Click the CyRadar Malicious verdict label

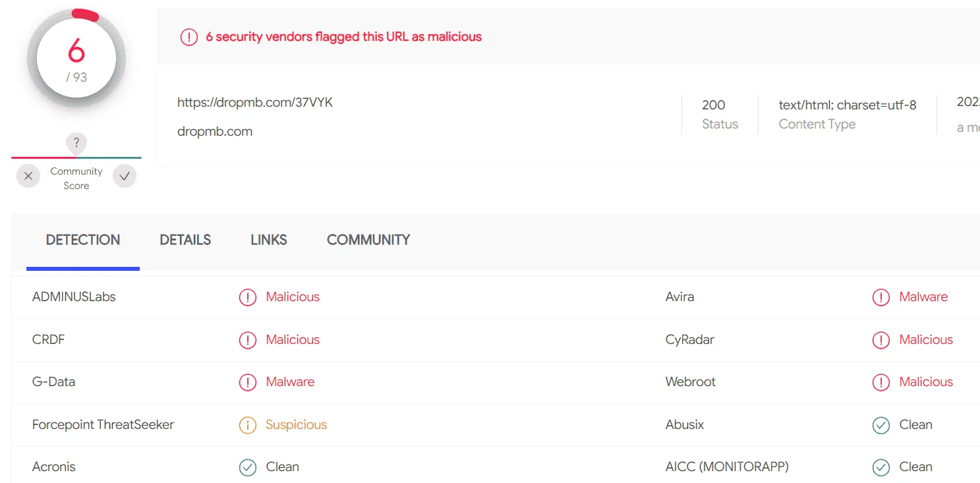point(926,339)
